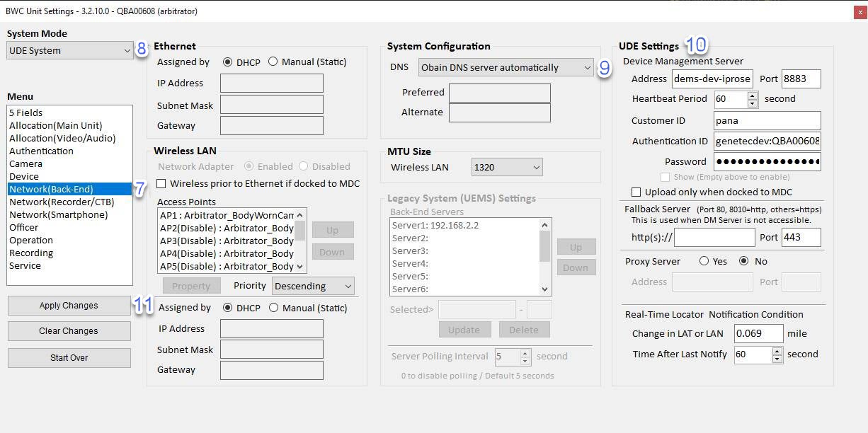Decrease Time After Last Notify value
This screenshot has width=868, height=433.
[777, 359]
